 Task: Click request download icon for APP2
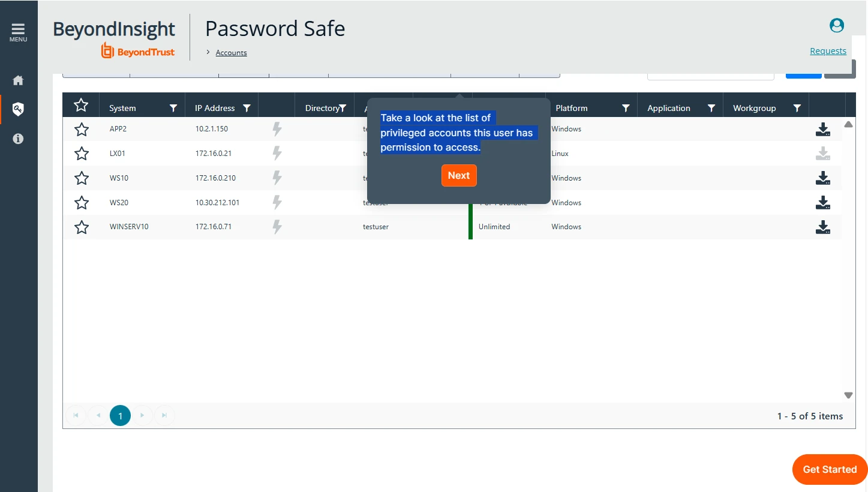(x=823, y=129)
